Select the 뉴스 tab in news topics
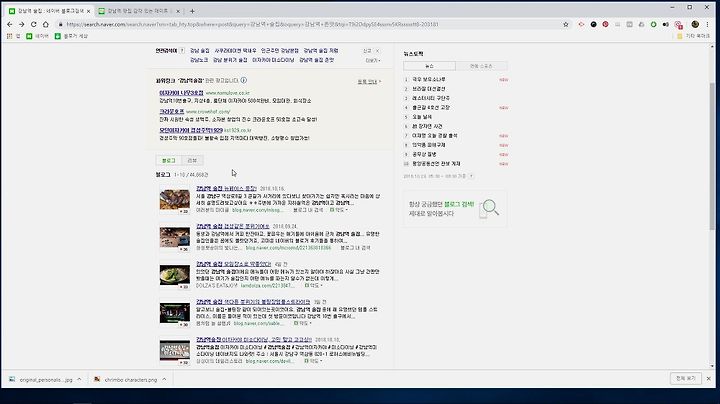The width and height of the screenshot is (720, 404). click(429, 66)
